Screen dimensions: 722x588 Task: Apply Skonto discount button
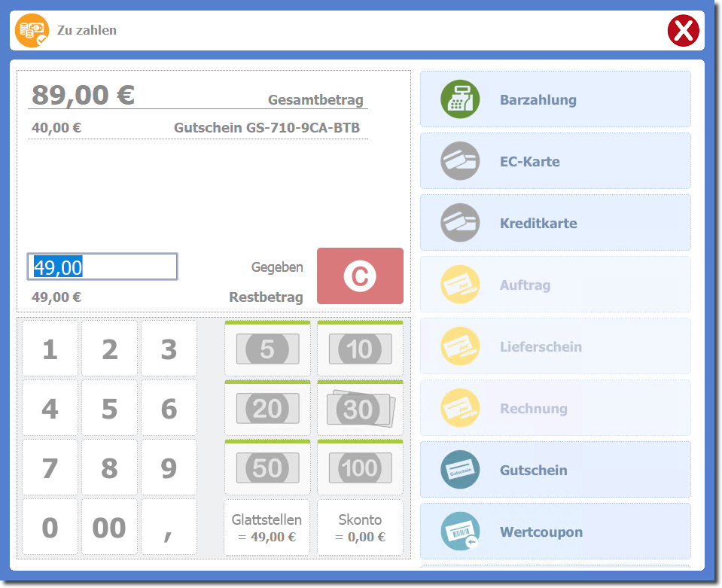[x=360, y=528]
